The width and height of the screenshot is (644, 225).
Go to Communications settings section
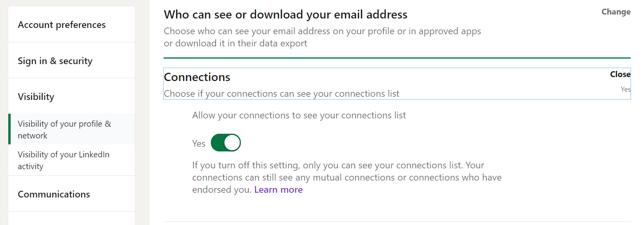click(x=54, y=194)
